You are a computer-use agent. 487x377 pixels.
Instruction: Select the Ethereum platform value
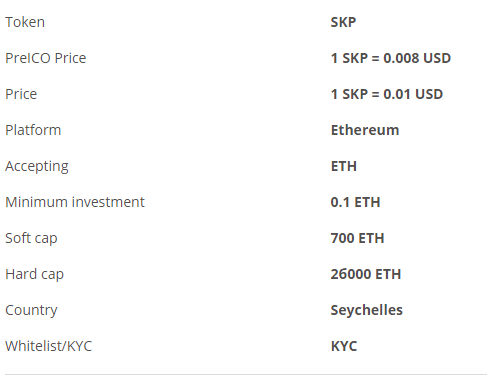(365, 130)
